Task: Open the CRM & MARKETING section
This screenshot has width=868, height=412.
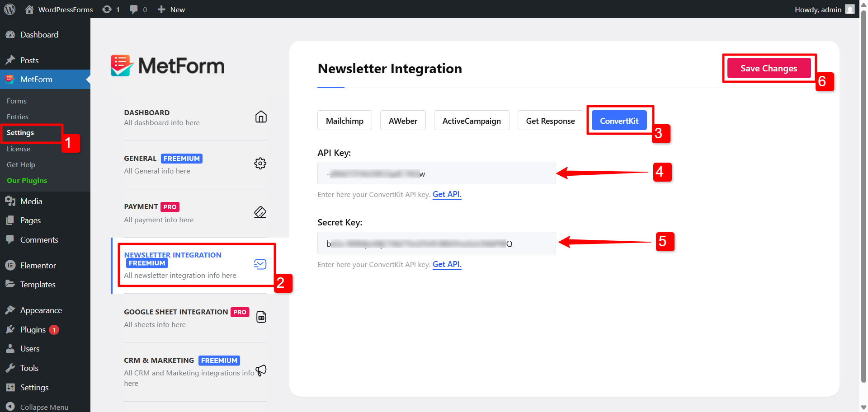Action: (x=195, y=371)
